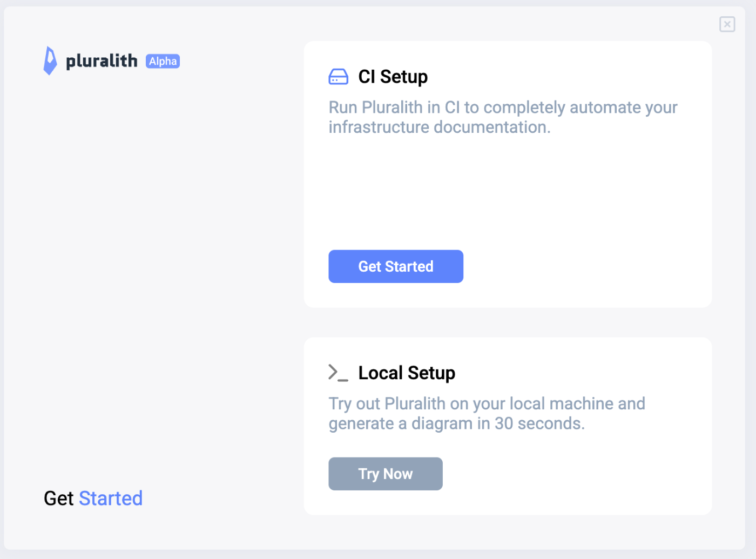Close the onboarding dialog with X
756x559 pixels.
pyautogui.click(x=727, y=24)
